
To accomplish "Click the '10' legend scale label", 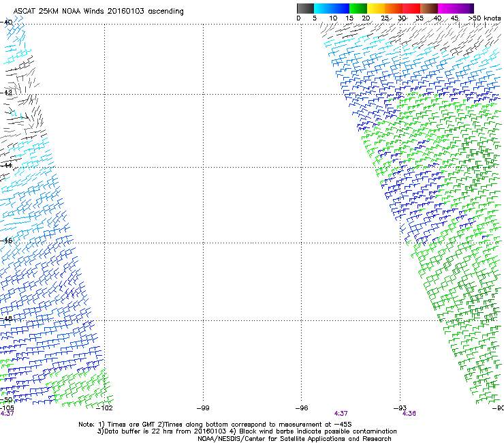I will (x=333, y=18).
